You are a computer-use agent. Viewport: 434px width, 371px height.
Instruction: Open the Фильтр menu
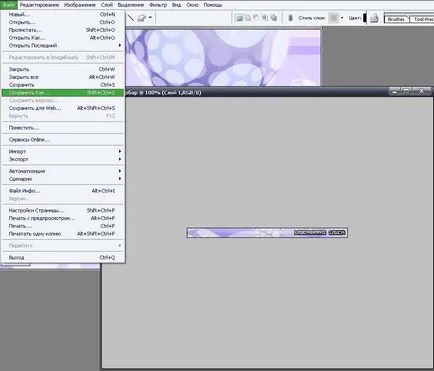coord(158,5)
